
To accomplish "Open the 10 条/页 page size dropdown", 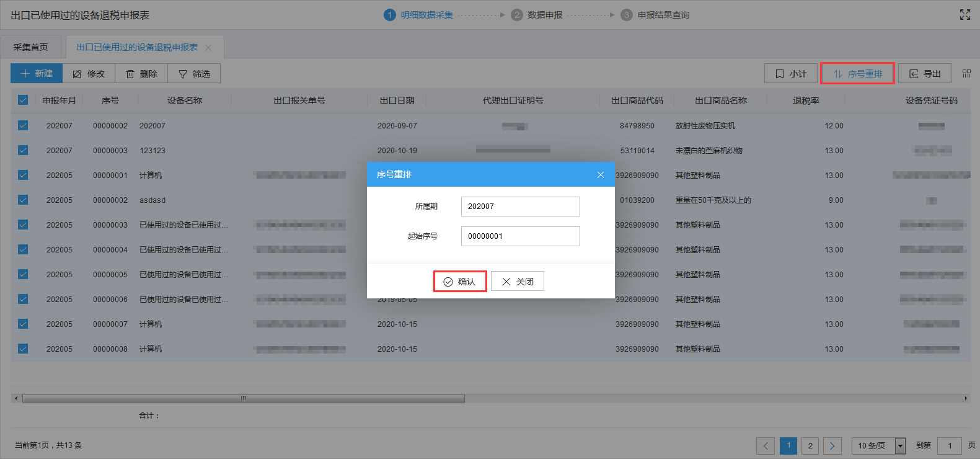I will 879,445.
